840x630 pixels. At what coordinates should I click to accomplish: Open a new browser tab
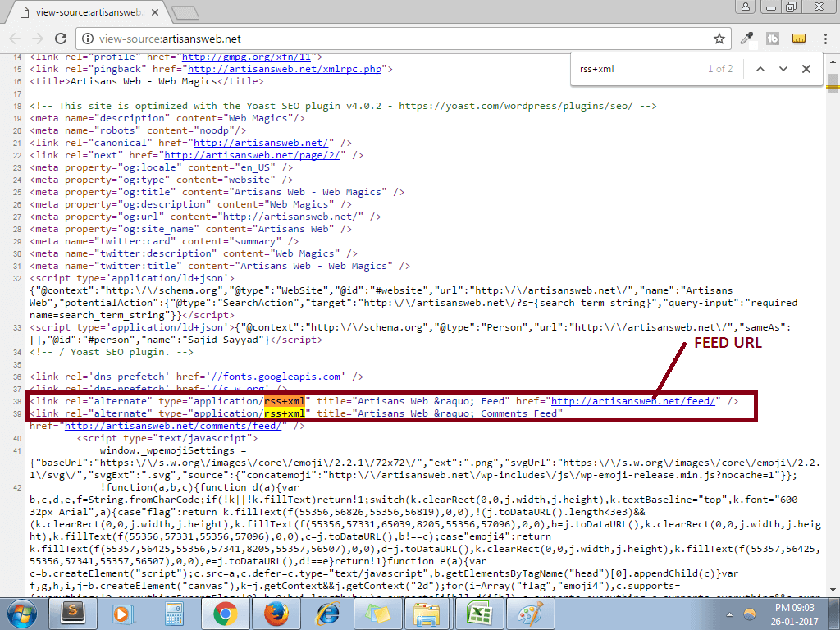tap(185, 13)
